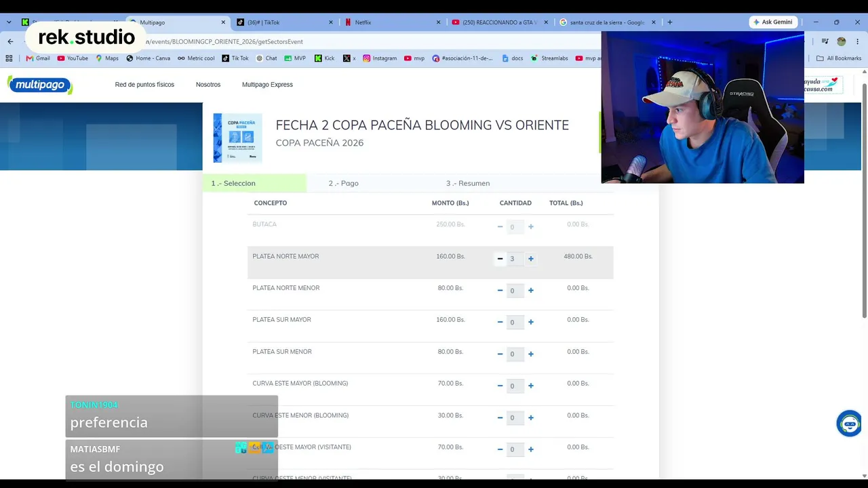This screenshot has height=488, width=868.
Task: Switch to the Netflix tab
Action: pos(391,22)
